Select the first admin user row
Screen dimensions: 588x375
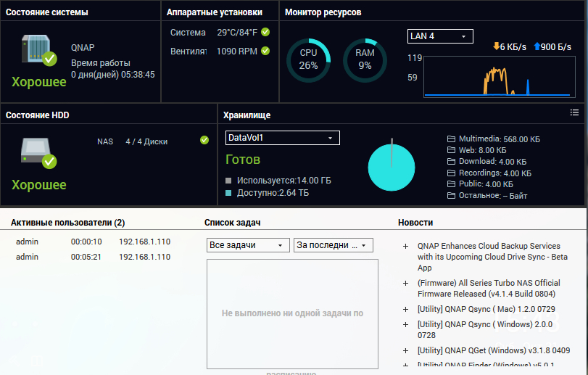pos(94,242)
